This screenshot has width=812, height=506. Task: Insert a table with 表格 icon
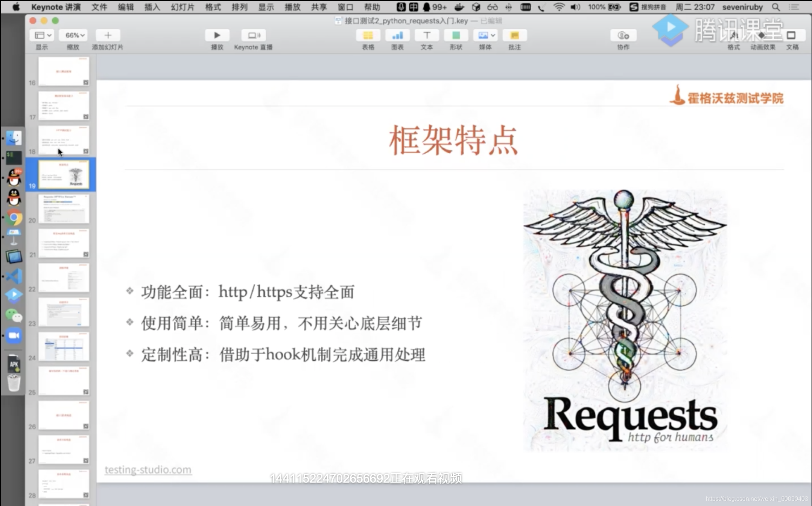click(x=368, y=35)
